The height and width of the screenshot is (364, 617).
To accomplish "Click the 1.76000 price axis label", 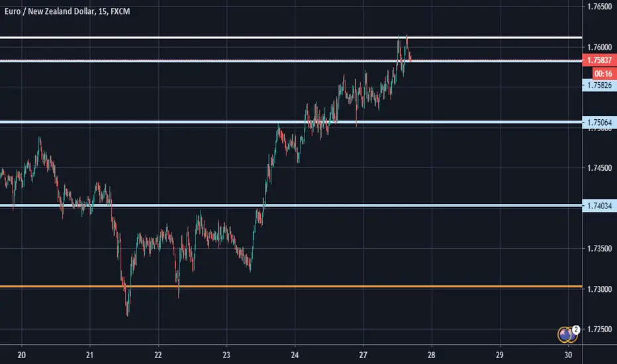I will 599,47.
